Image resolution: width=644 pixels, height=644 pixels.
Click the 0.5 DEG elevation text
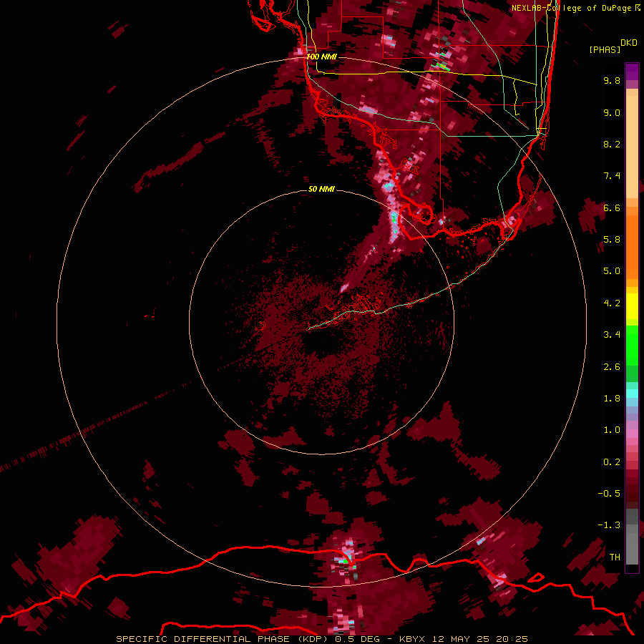coord(357,639)
